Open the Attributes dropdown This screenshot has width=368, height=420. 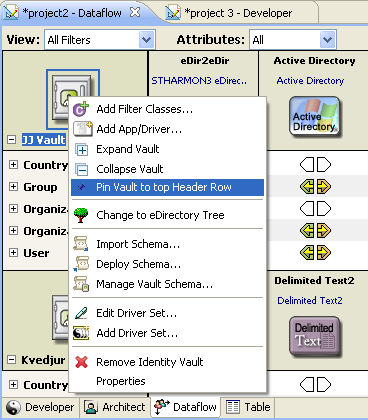pyautogui.click(x=327, y=40)
